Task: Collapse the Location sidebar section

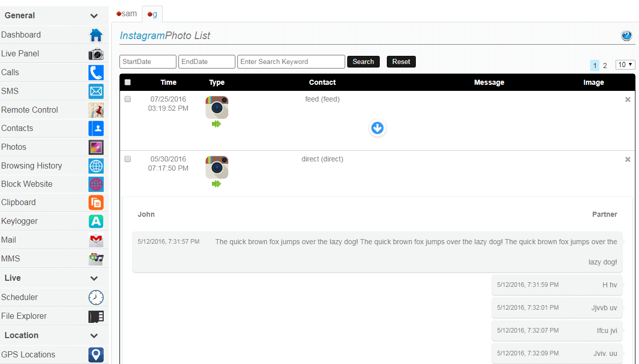Action: click(x=94, y=336)
